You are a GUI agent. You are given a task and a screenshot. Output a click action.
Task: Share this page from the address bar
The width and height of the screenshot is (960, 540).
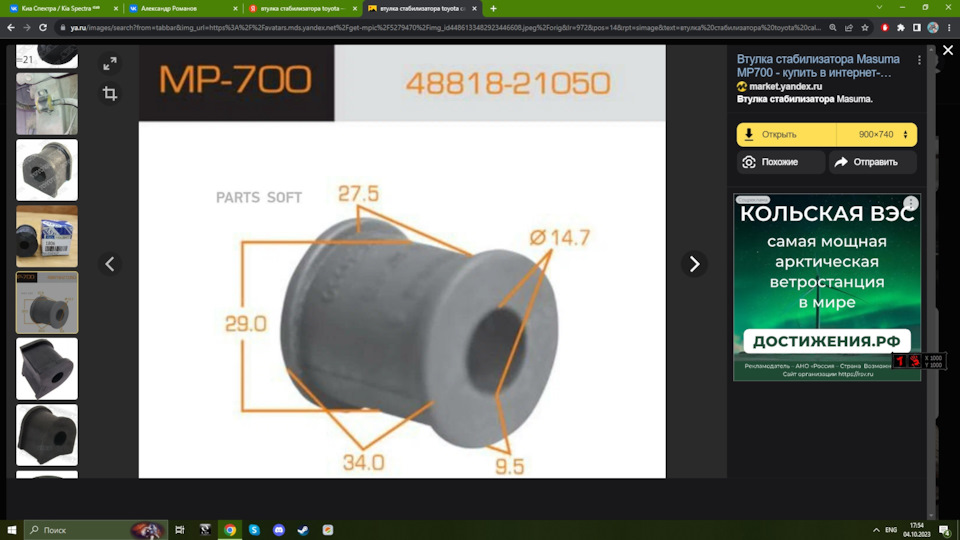click(849, 28)
